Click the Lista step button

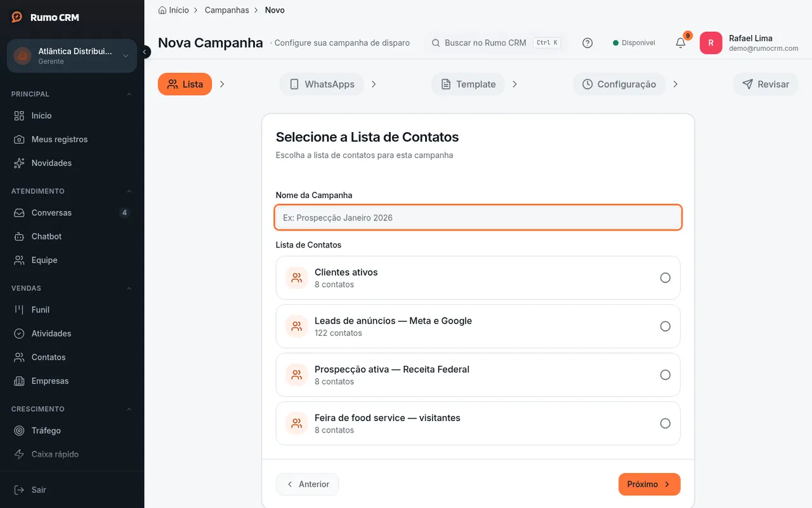pyautogui.click(x=185, y=84)
